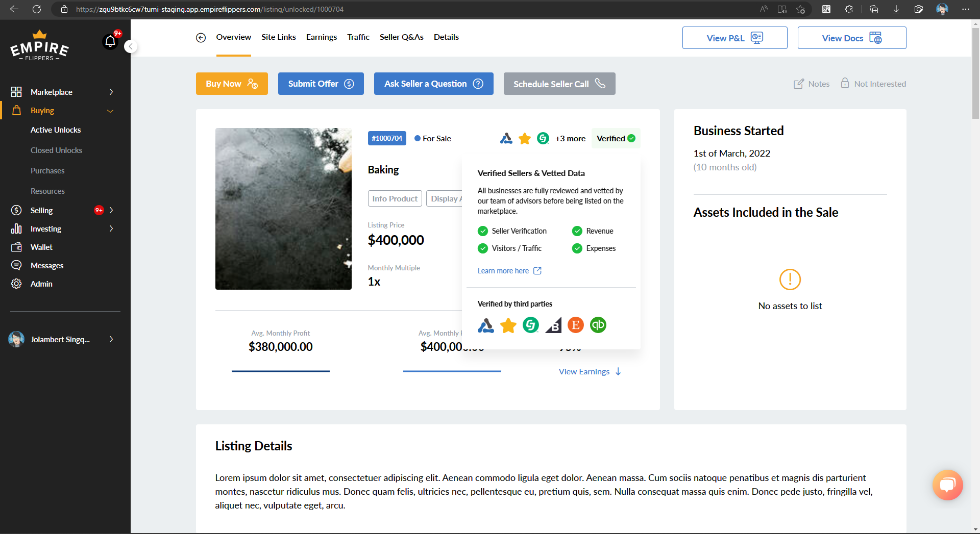Switch to the Seller Q&As tab
980x534 pixels.
(401, 37)
